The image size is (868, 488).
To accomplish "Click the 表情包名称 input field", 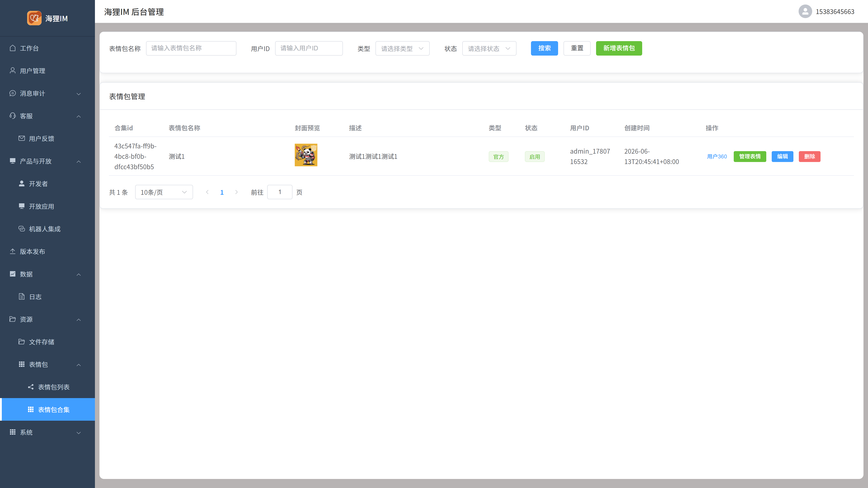I will [191, 48].
